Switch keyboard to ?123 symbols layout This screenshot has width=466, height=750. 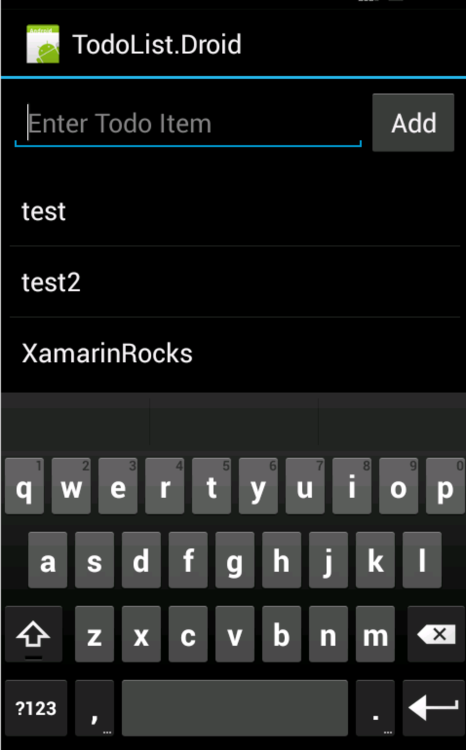pyautogui.click(x=36, y=707)
